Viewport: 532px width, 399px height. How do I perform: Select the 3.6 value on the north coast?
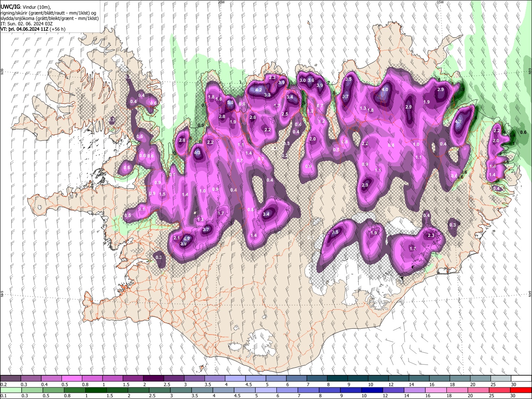pyautogui.click(x=311, y=81)
